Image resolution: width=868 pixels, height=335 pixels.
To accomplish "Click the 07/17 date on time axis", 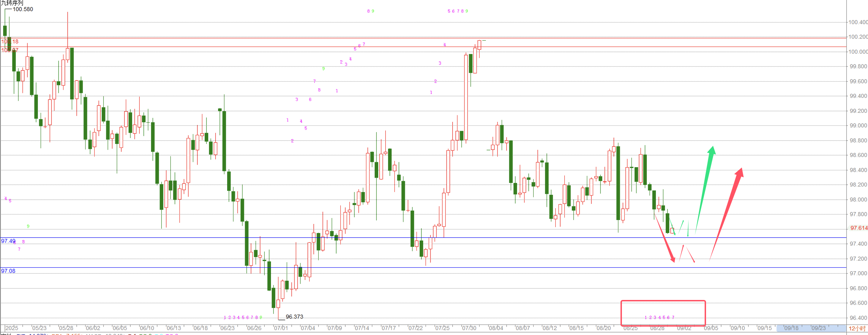I will [388, 328].
